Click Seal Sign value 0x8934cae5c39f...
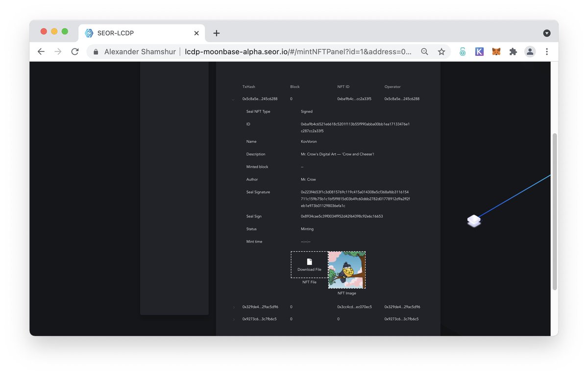This screenshot has width=588, height=375. tap(342, 216)
